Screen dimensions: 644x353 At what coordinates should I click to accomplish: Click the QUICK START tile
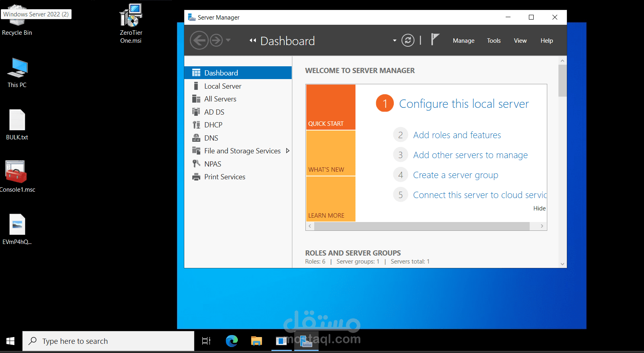click(331, 107)
